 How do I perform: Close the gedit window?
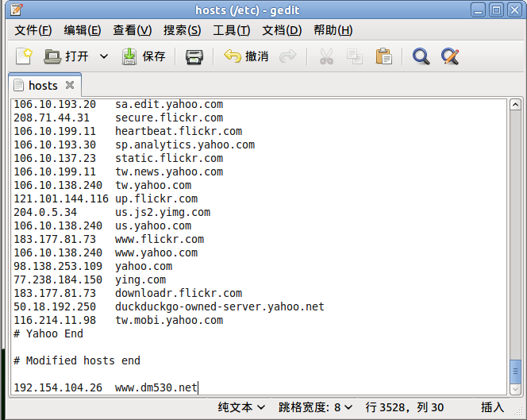tap(514, 10)
